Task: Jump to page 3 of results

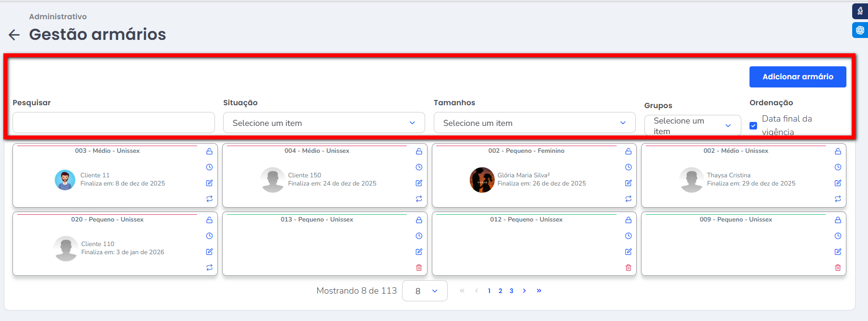Action: (x=511, y=291)
